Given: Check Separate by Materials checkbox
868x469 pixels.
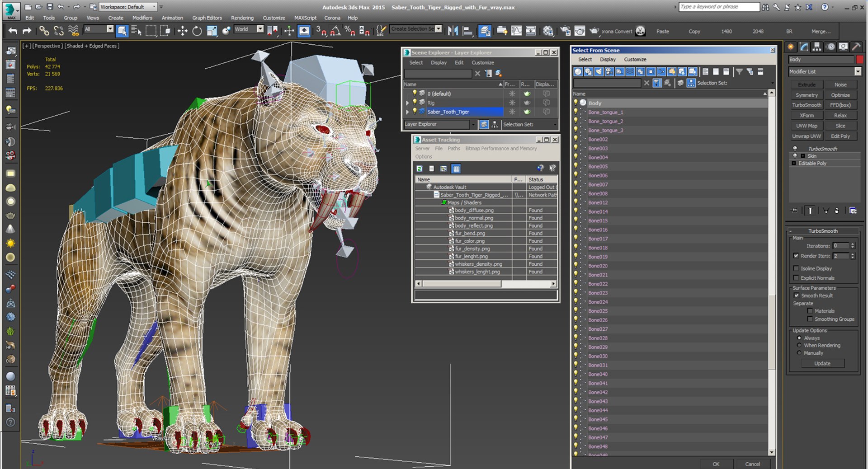Looking at the screenshot, I should coord(810,311).
